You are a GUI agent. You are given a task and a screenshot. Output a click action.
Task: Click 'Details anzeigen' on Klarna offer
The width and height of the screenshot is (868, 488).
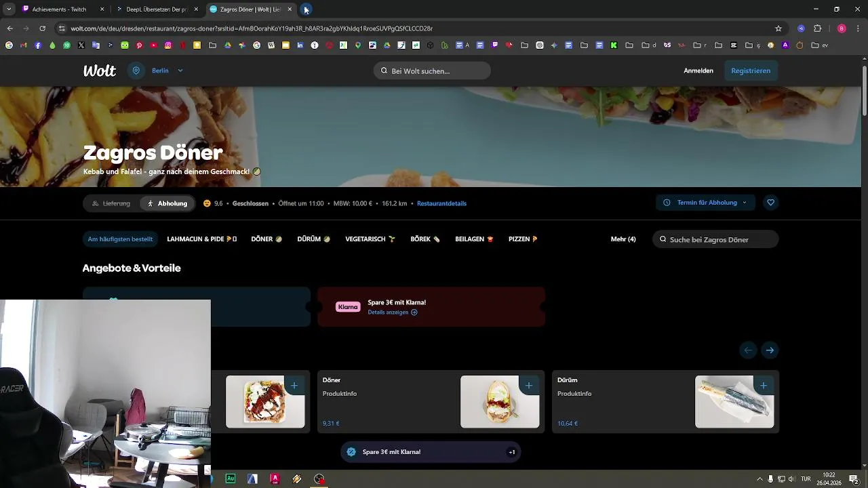tap(393, 312)
